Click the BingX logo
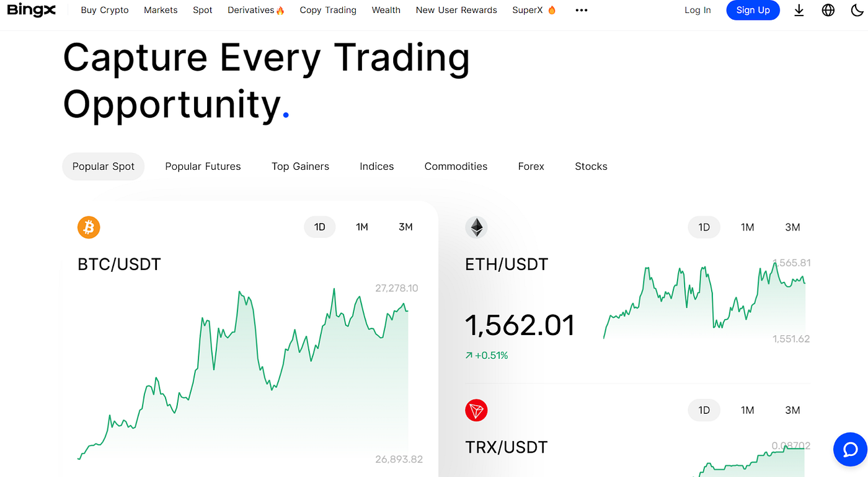The height and width of the screenshot is (477, 868). click(31, 10)
